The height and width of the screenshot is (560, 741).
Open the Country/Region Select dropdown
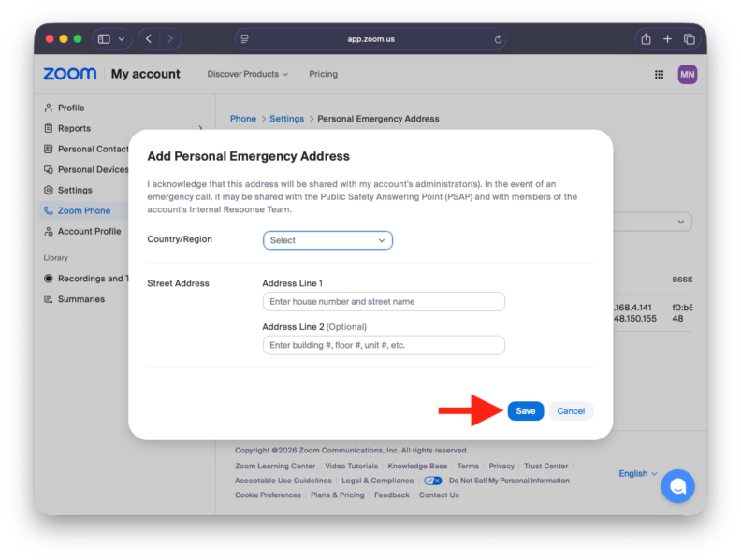[327, 240]
